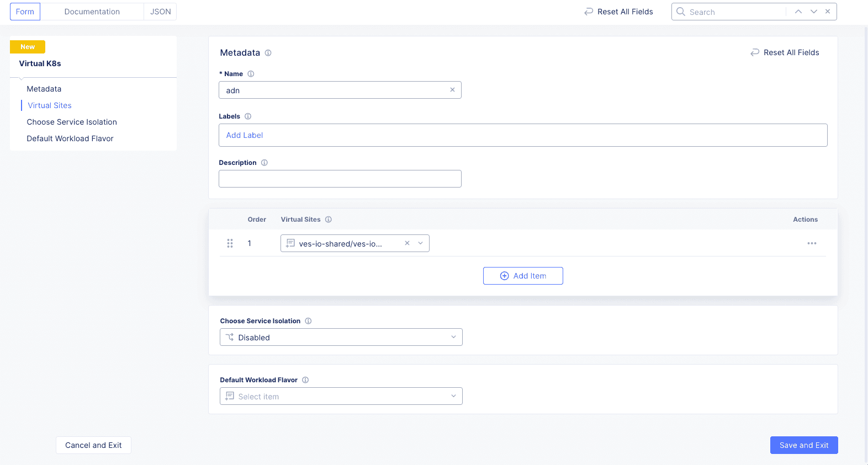
Task: Click the Virtual K8s title
Action: [x=40, y=63]
